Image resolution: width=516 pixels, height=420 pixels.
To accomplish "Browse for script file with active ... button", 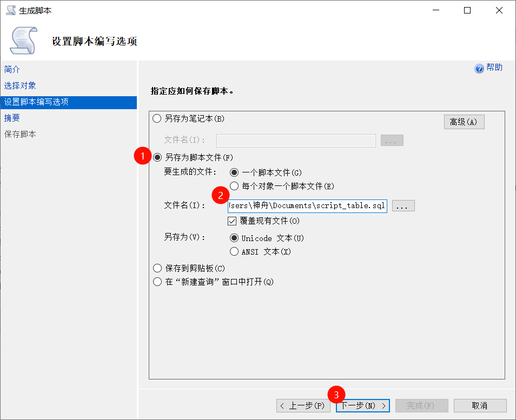I will point(403,206).
